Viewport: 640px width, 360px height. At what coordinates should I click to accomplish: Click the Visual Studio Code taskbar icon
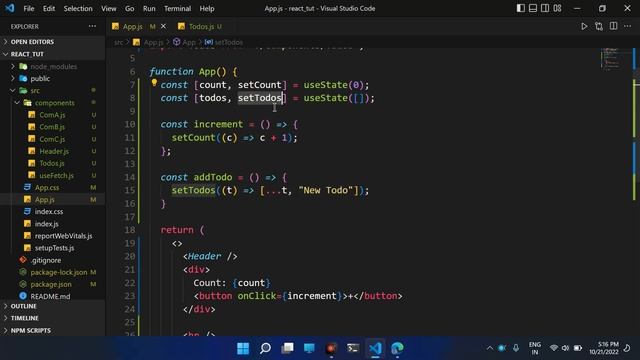(x=375, y=348)
